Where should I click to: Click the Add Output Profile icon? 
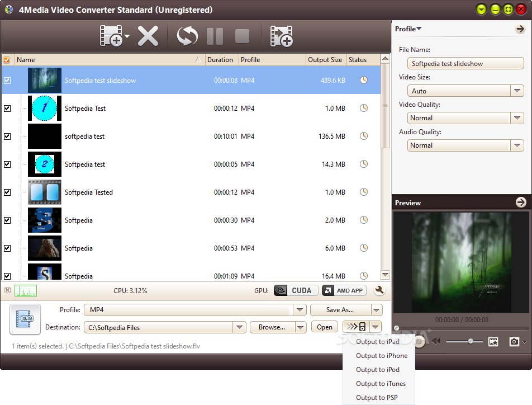pyautogui.click(x=281, y=36)
